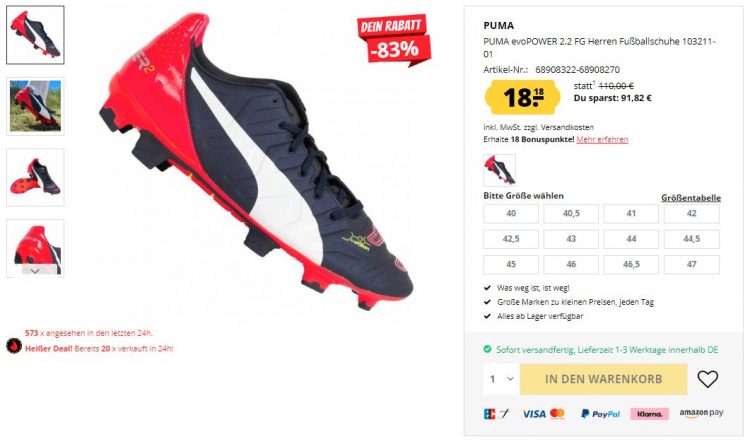The width and height of the screenshot is (750, 444).
Task: Choose the Klarna payment logo
Action: (649, 414)
